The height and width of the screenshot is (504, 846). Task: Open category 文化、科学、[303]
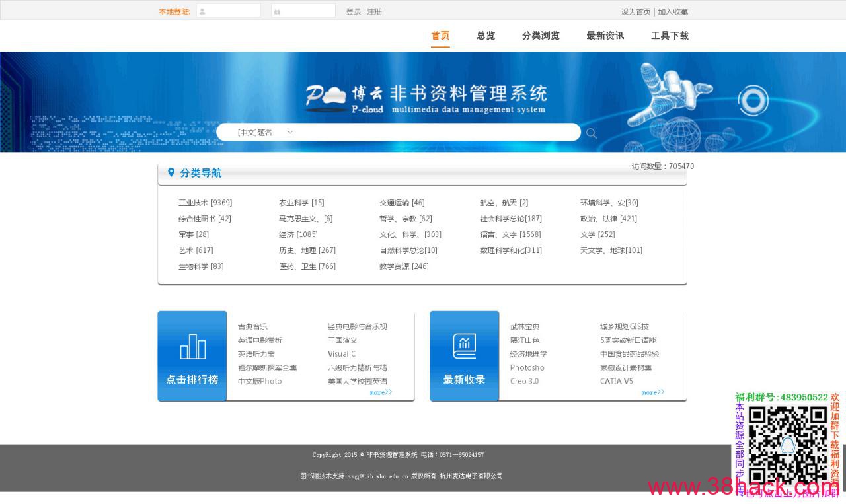pyautogui.click(x=410, y=234)
